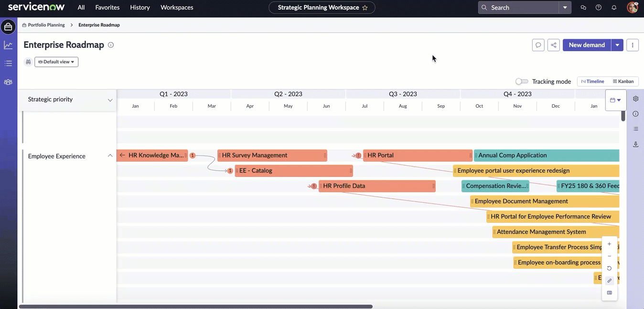
Task: Switch to the Timeline view tab
Action: coord(592,81)
